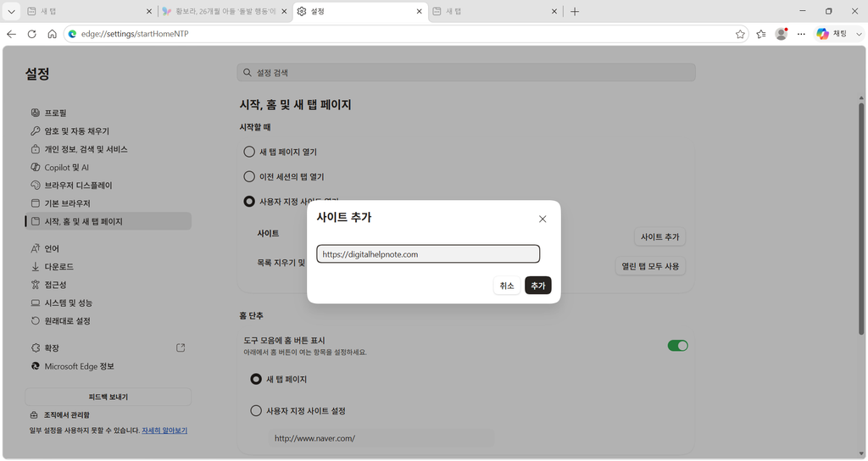This screenshot has height=461, width=868.
Task: Close the last 새 탭 tab
Action: pos(554,11)
